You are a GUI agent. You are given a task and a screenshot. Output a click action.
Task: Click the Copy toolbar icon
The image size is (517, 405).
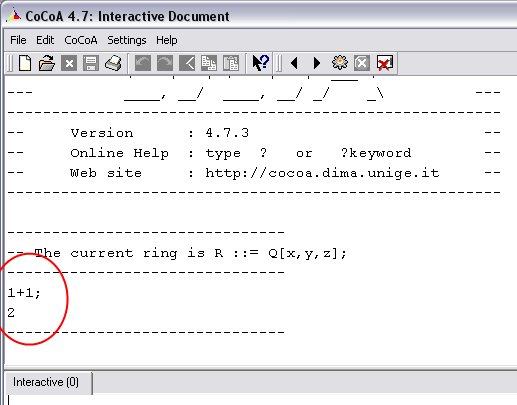[209, 63]
